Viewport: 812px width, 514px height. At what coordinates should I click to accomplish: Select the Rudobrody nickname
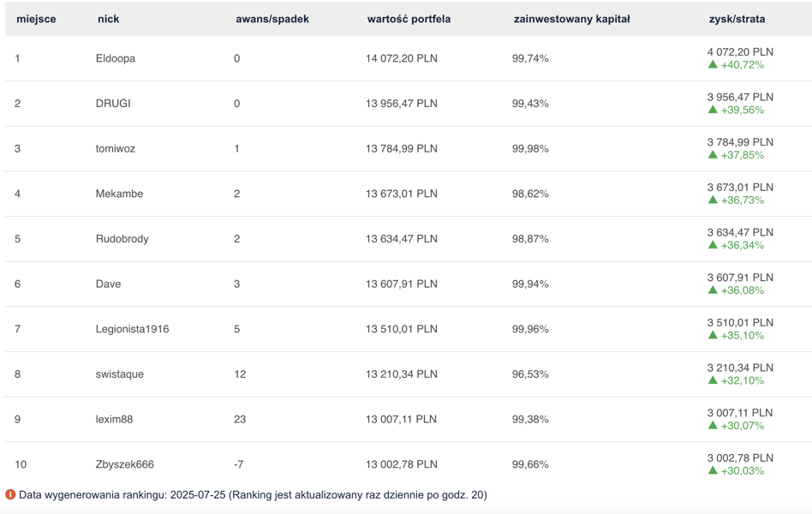[122, 239]
